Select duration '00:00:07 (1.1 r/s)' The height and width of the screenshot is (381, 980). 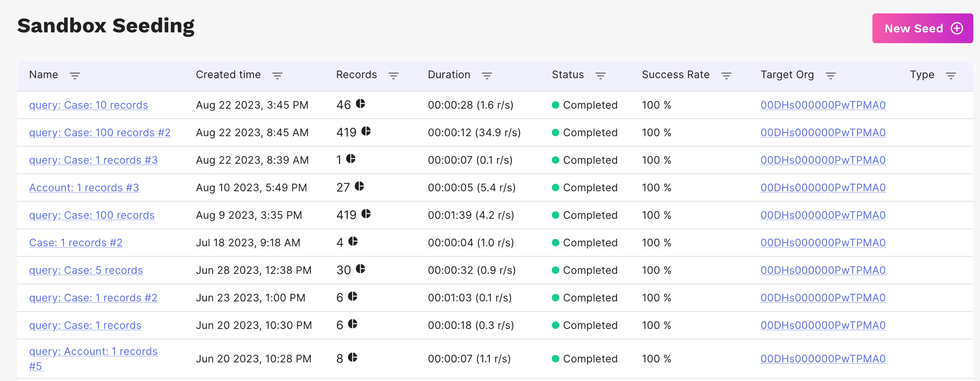point(469,359)
